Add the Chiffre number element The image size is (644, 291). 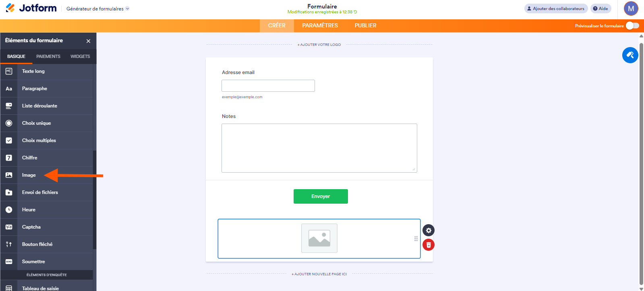coord(47,158)
